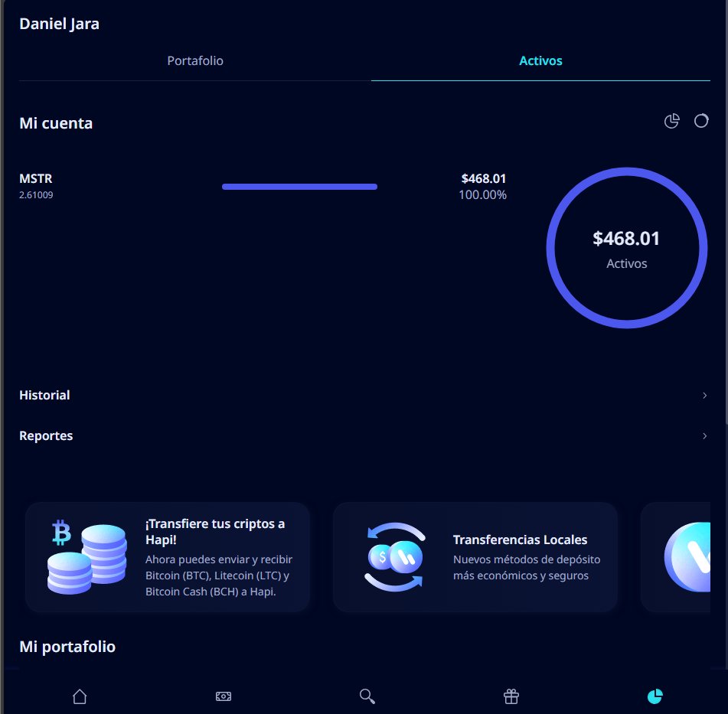Screen dimensions: 728x714
Task: Click the Mi portafolio heading
Action: click(67, 647)
